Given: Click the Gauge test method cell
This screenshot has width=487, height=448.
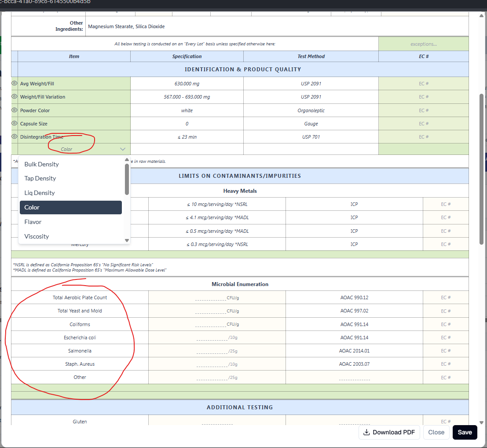Looking at the screenshot, I should click(311, 124).
